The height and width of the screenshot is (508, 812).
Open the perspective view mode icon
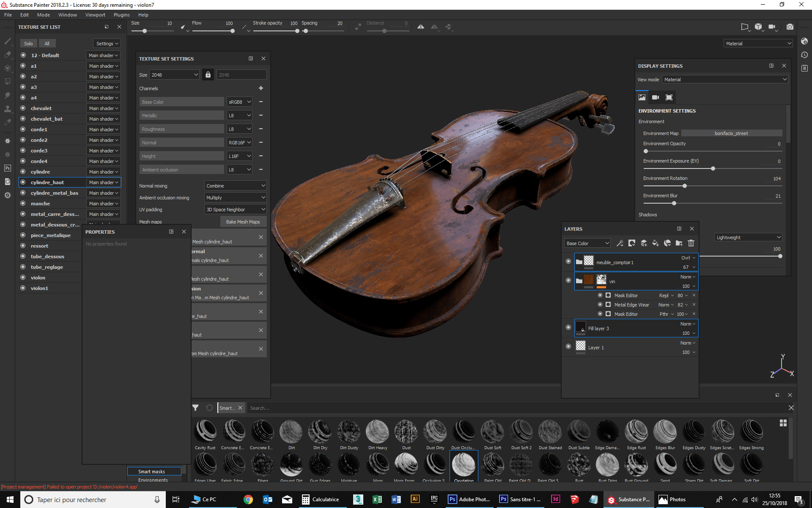[745, 27]
